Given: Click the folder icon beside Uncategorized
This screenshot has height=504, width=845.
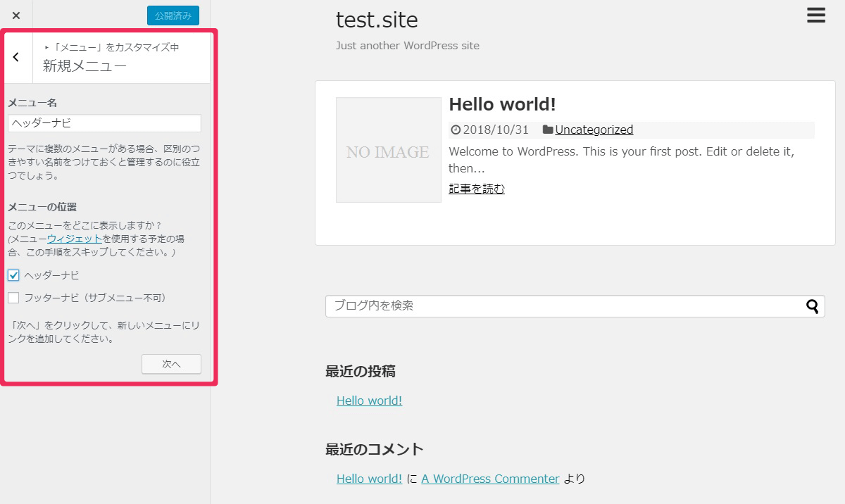Looking at the screenshot, I should click(x=547, y=130).
